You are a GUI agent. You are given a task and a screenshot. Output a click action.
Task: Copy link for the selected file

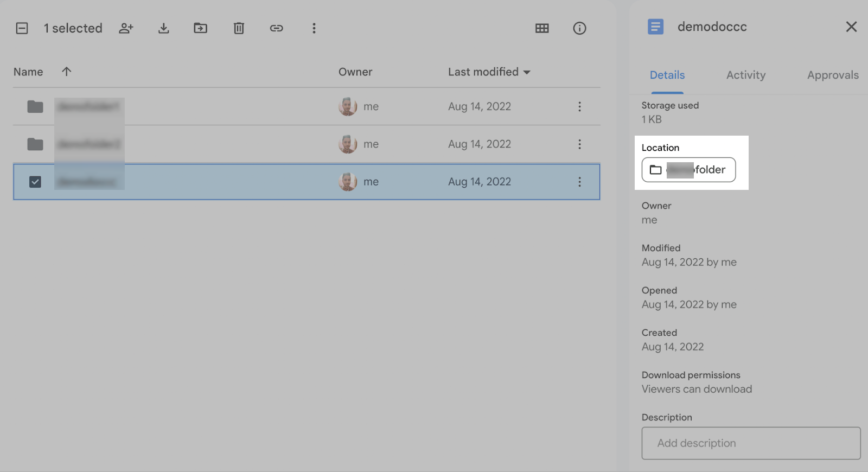276,28
